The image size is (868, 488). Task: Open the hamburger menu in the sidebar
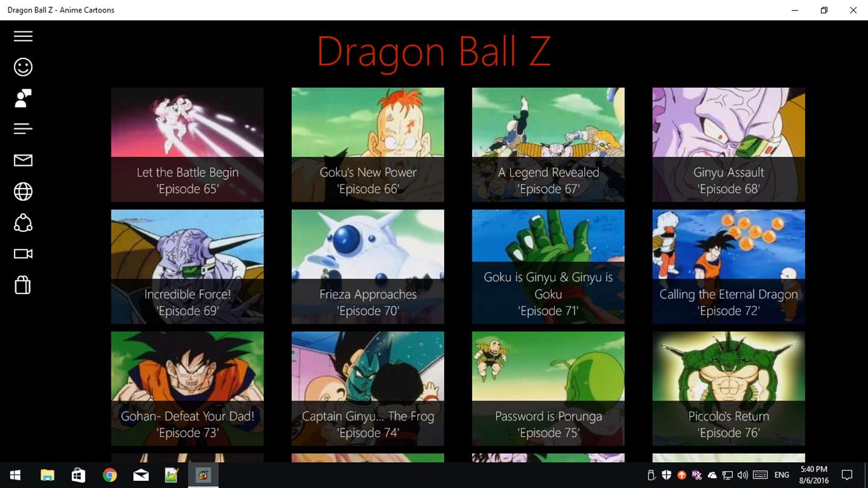23,36
